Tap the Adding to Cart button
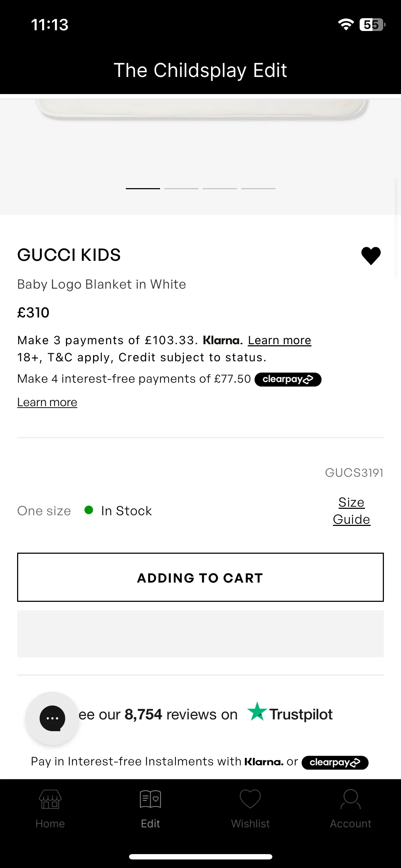This screenshot has height=868, width=401. [200, 577]
